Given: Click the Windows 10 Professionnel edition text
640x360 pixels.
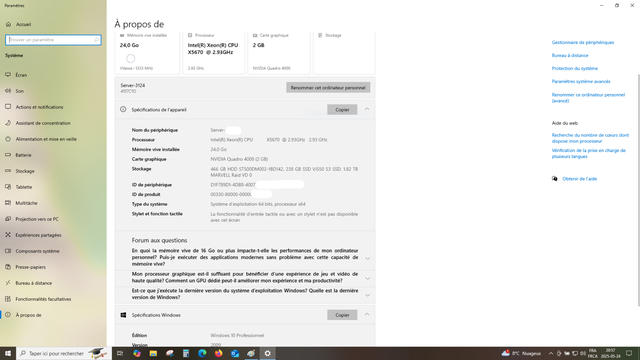Looking at the screenshot, I should (x=237, y=336).
